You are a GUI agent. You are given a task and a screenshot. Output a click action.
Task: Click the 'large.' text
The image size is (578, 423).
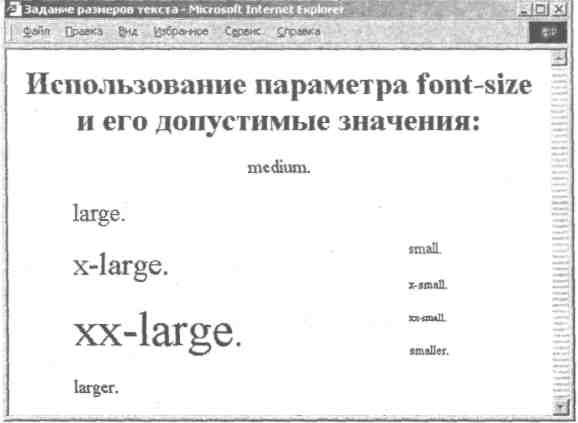[x=99, y=214]
